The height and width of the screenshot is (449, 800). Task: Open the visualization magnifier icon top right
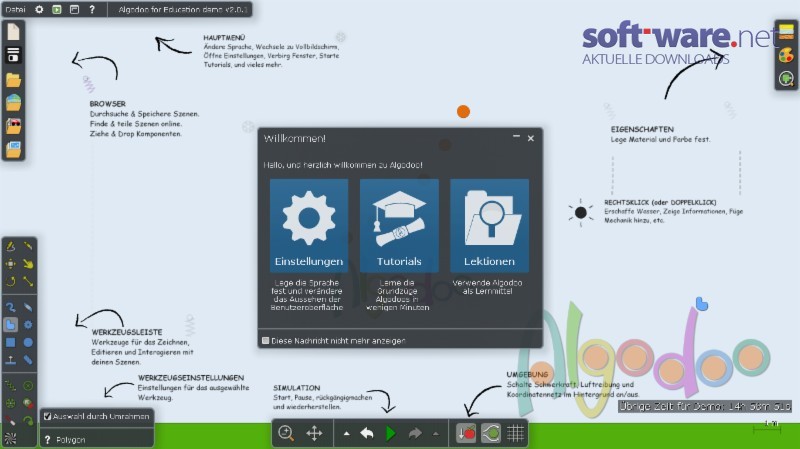click(x=786, y=79)
